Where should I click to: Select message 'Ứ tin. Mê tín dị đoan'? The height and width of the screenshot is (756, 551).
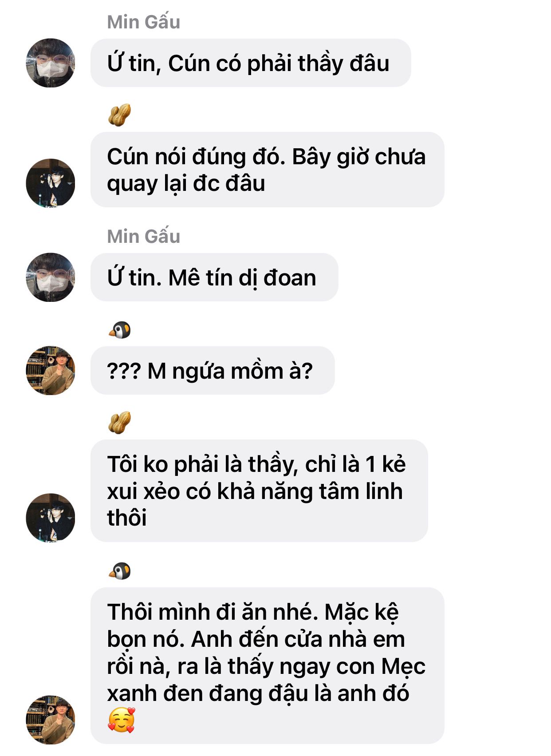click(x=214, y=277)
